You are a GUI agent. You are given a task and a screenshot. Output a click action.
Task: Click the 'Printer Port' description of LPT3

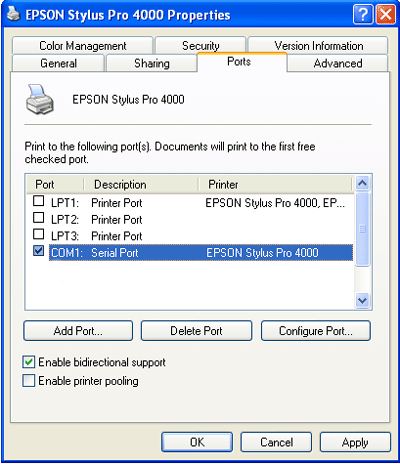tap(117, 236)
